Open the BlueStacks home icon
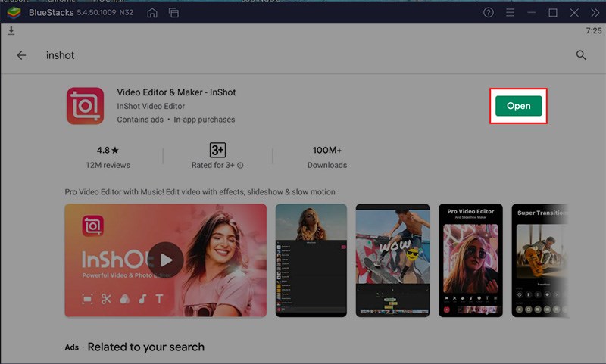606x364 pixels. [152, 13]
